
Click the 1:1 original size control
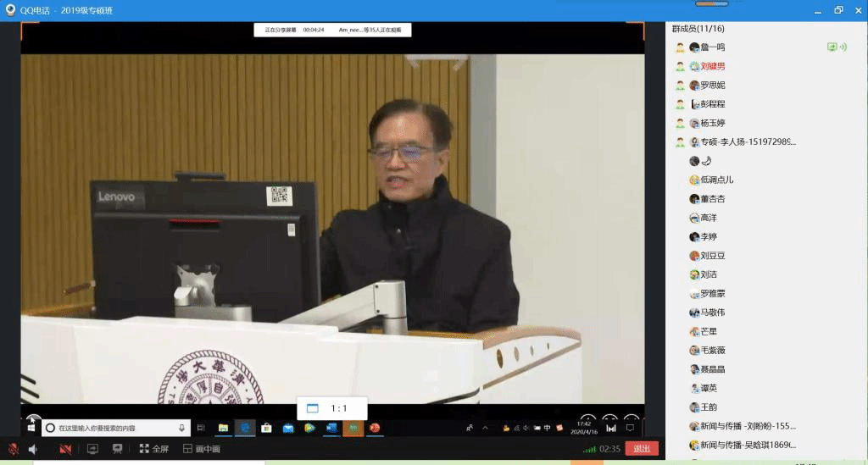(x=328, y=408)
